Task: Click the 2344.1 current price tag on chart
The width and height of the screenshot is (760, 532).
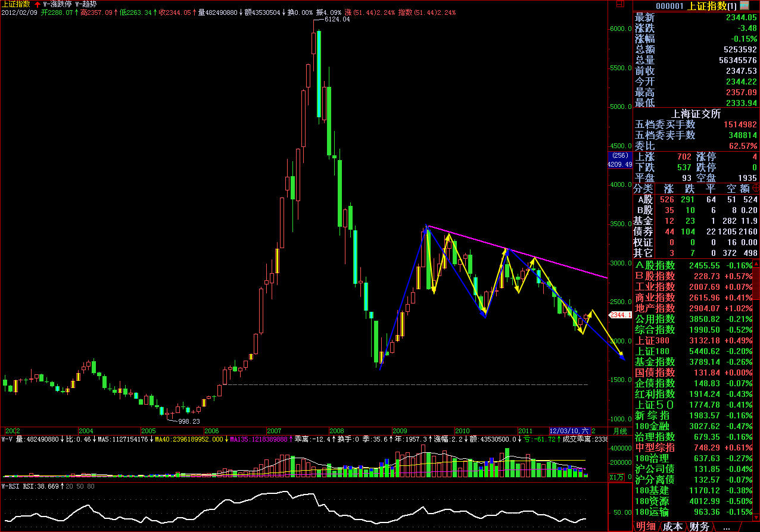Action: coord(619,314)
